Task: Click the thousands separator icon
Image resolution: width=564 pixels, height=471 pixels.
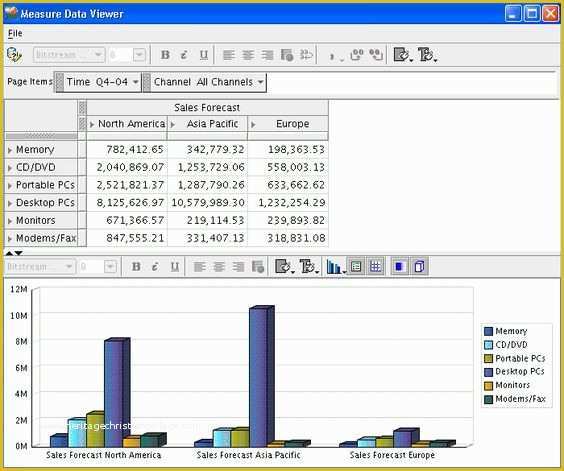Action: pyautogui.click(x=336, y=56)
